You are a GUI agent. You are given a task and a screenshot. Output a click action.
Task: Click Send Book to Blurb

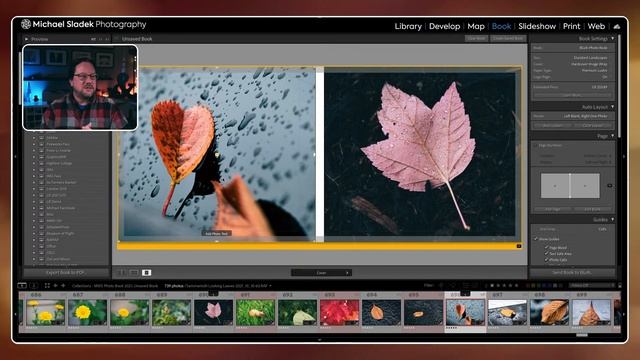tap(572, 272)
